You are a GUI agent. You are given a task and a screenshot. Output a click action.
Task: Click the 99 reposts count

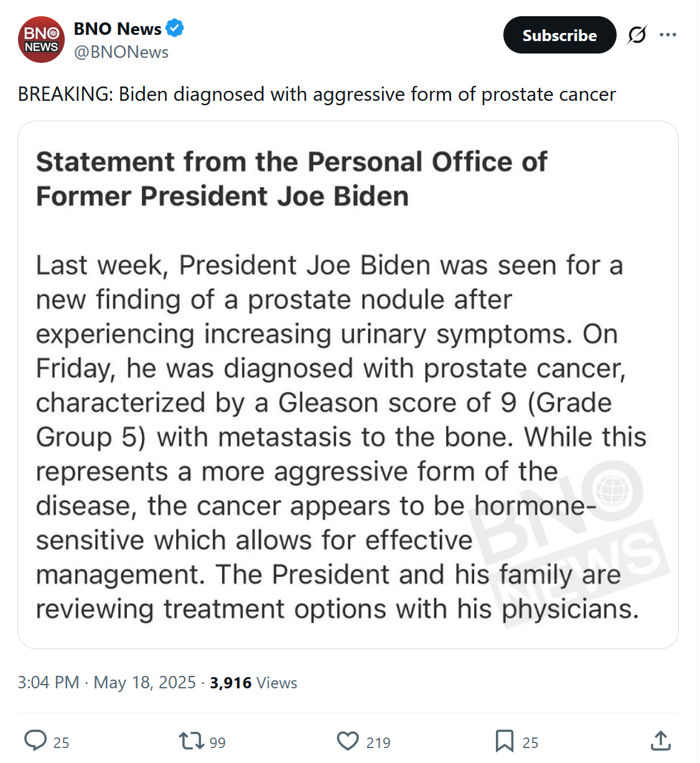(217, 742)
